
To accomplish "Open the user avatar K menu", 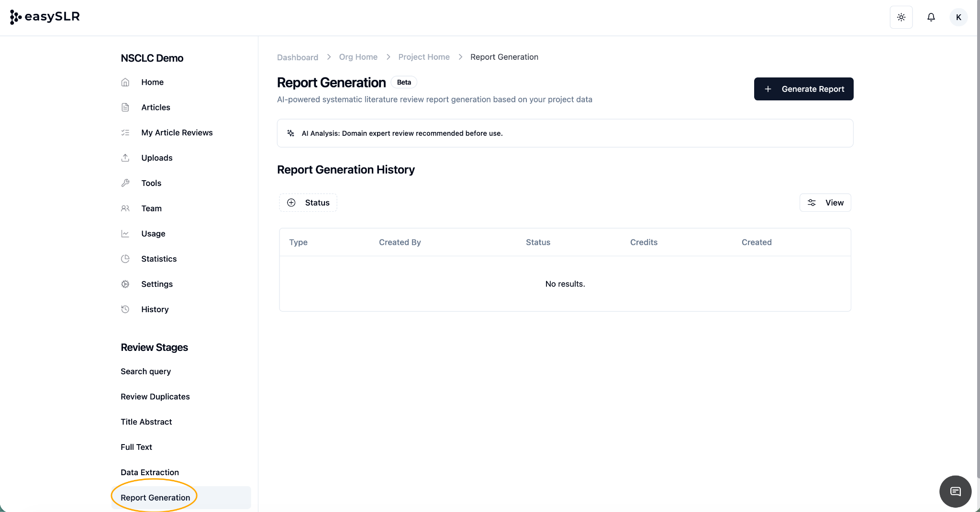I will [x=958, y=17].
